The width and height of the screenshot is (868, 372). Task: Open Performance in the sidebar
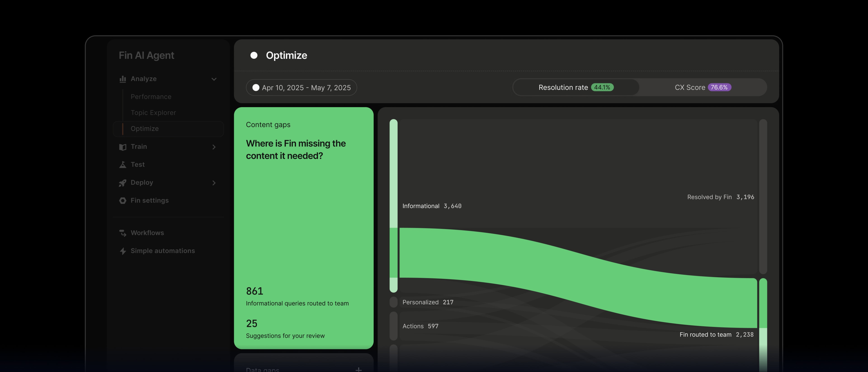[151, 97]
